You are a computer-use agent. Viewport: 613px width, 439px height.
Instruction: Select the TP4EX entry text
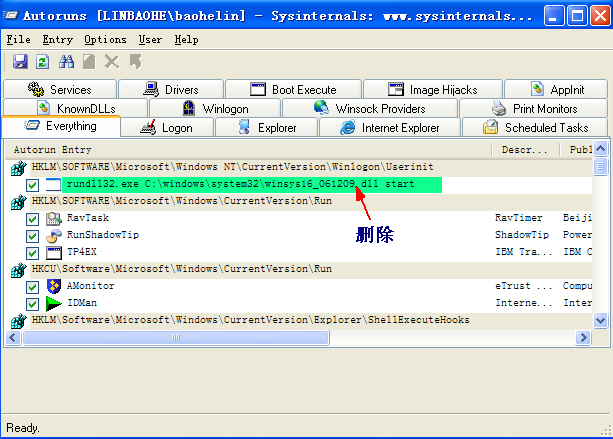[82, 252]
